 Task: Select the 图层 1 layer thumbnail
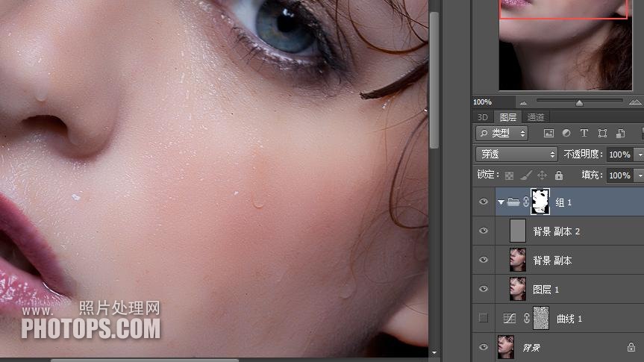[517, 289]
